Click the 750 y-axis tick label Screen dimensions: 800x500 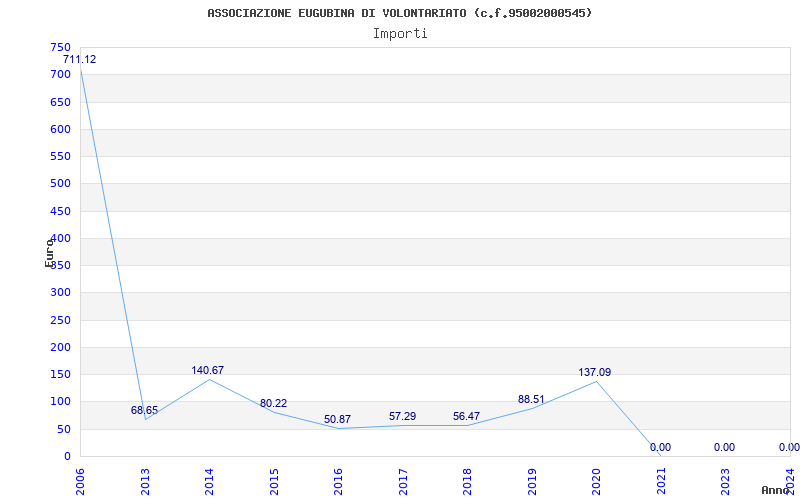pos(60,47)
